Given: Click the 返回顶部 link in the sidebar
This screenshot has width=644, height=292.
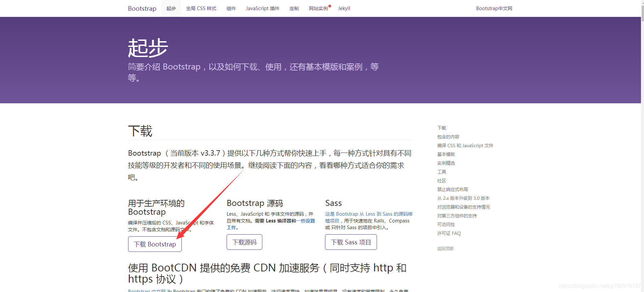Looking at the screenshot, I should tap(445, 248).
